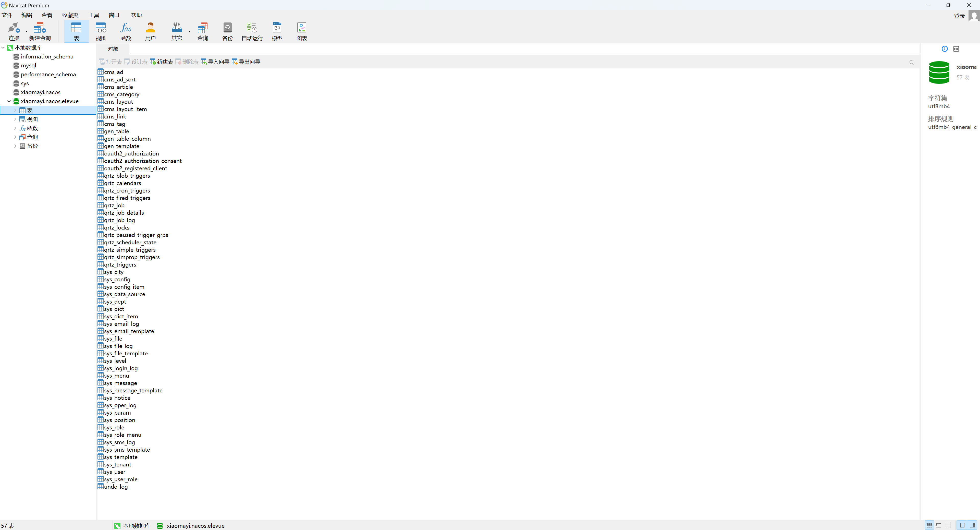Viewport: 980px width, 530px height.
Task: Open the dropdown arrow beside 连接
Action: [26, 32]
